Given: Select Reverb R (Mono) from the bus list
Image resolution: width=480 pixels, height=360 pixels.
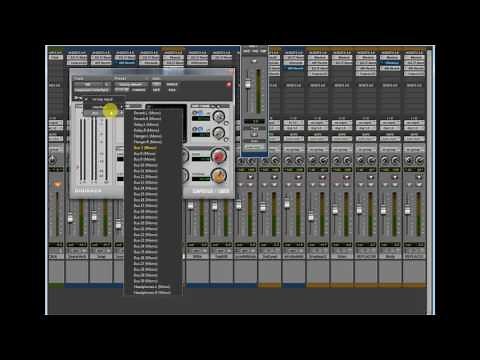Looking at the screenshot, I should pyautogui.click(x=147, y=119).
